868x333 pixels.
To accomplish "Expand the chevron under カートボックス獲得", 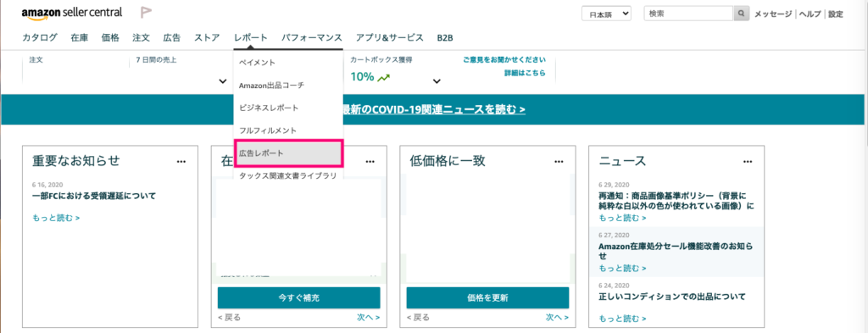I will click(x=437, y=81).
